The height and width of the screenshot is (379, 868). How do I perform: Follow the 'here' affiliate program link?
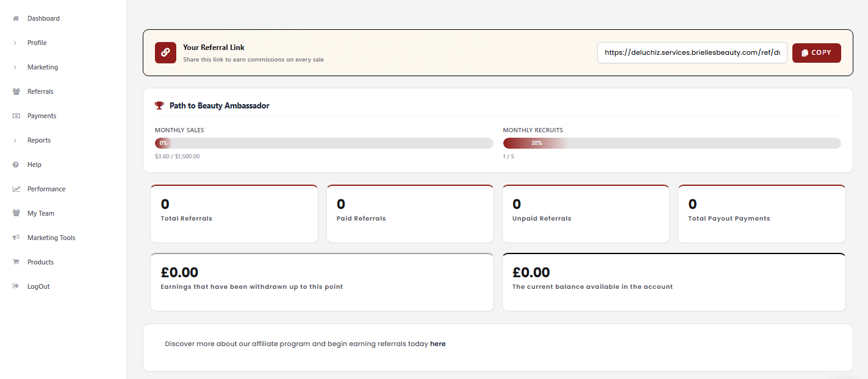[437, 344]
